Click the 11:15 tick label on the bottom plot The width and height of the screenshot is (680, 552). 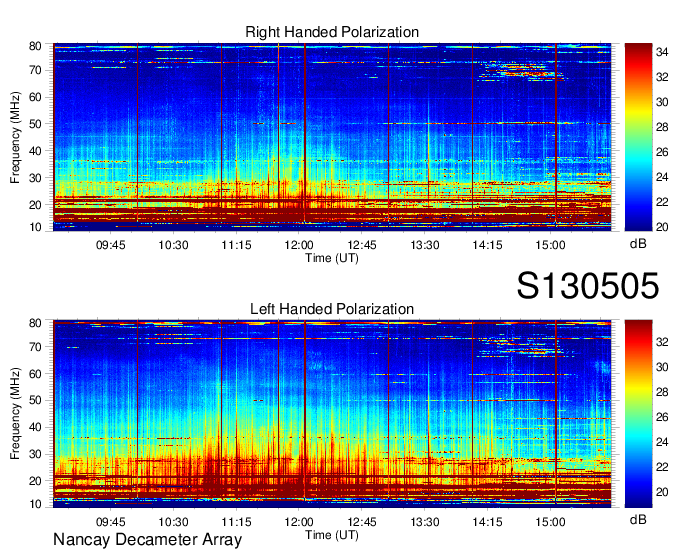tap(236, 522)
